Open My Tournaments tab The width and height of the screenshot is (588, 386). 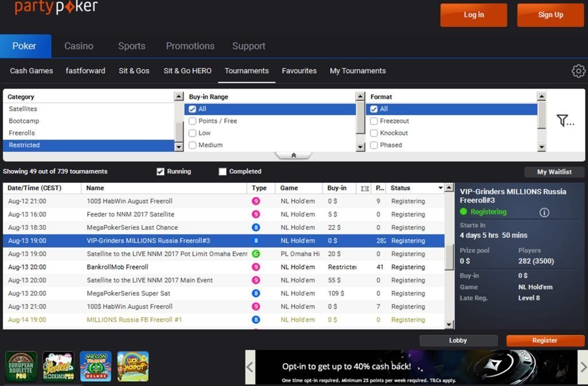pyautogui.click(x=358, y=71)
